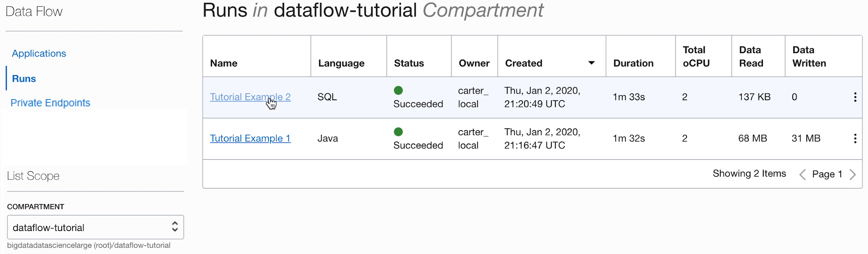Image resolution: width=868 pixels, height=254 pixels.
Task: Click the Data Written column header
Action: pos(809,57)
